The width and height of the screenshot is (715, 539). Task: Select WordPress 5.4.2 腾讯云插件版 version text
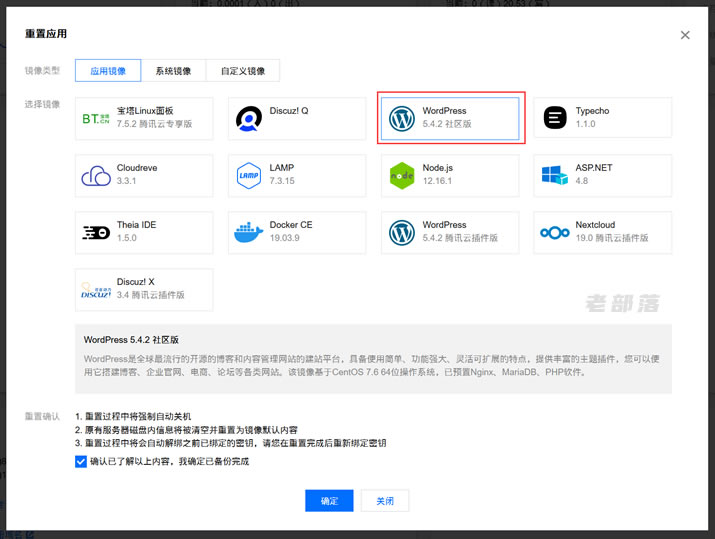[x=460, y=238]
